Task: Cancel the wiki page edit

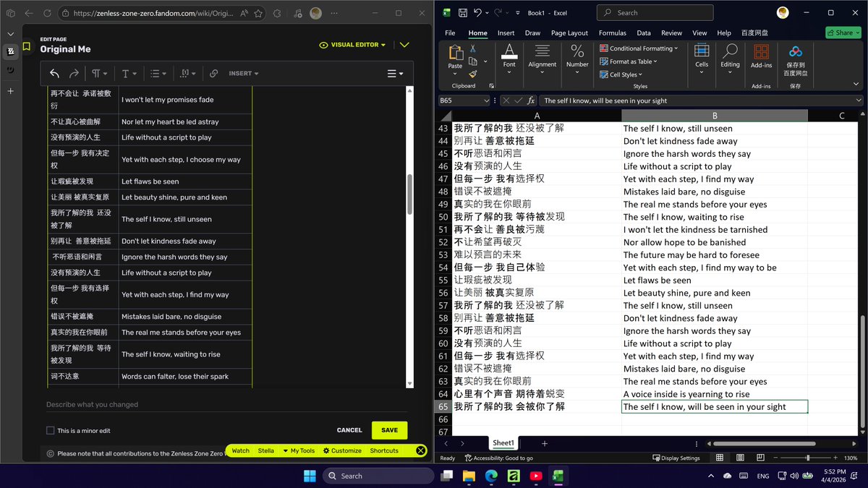Action: [x=349, y=430]
